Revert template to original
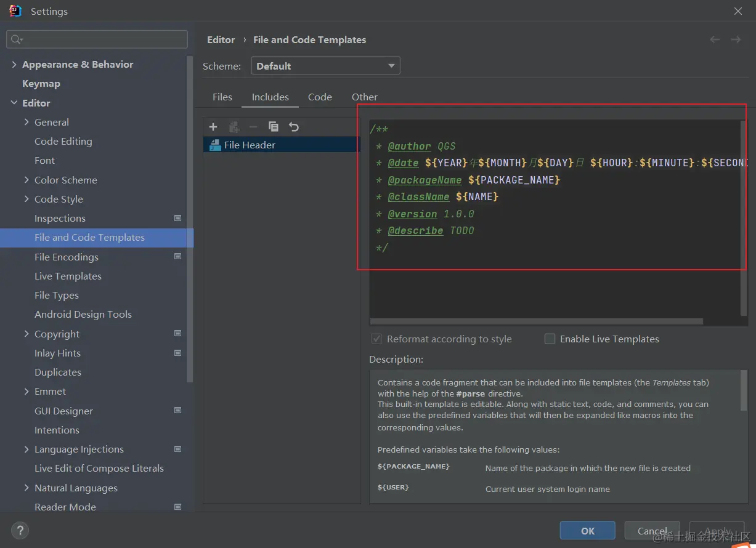 (294, 127)
